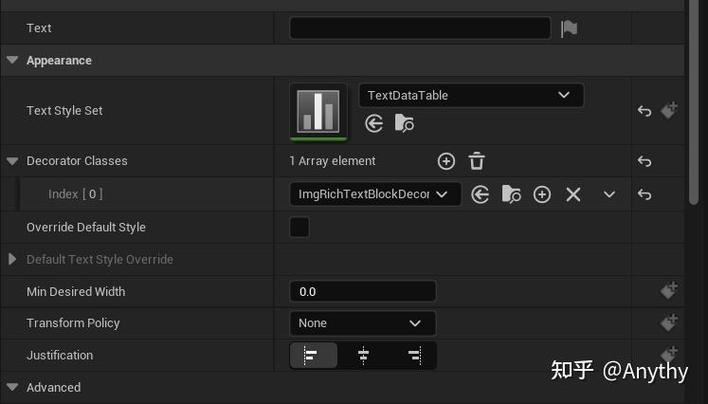Click the TextDataTable asset thumbnail
This screenshot has height=404, width=708.
(318, 111)
